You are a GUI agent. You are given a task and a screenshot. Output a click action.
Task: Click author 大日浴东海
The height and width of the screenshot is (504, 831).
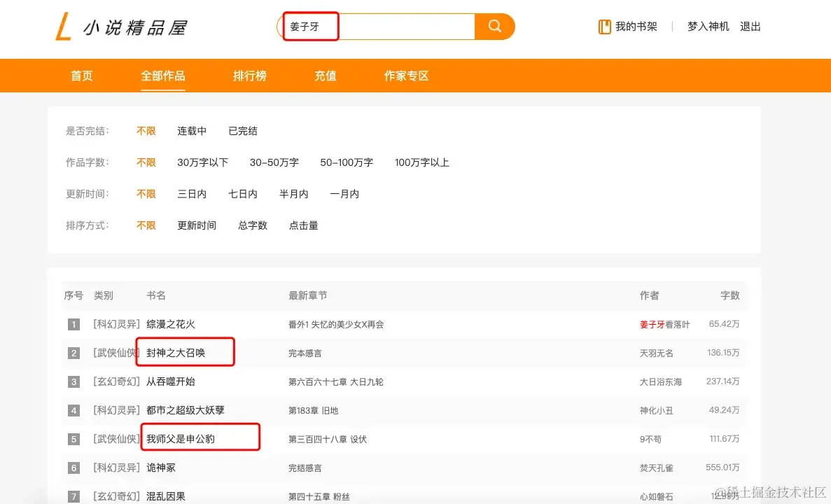(x=660, y=381)
